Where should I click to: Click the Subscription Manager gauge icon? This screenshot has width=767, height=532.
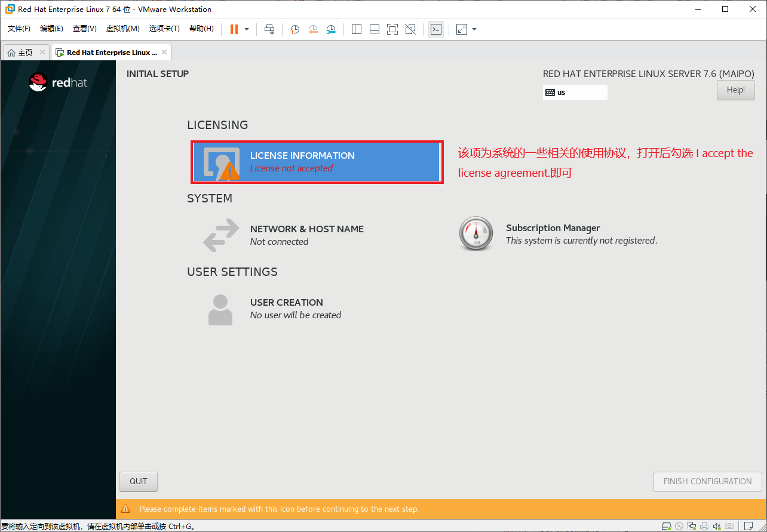476,233
